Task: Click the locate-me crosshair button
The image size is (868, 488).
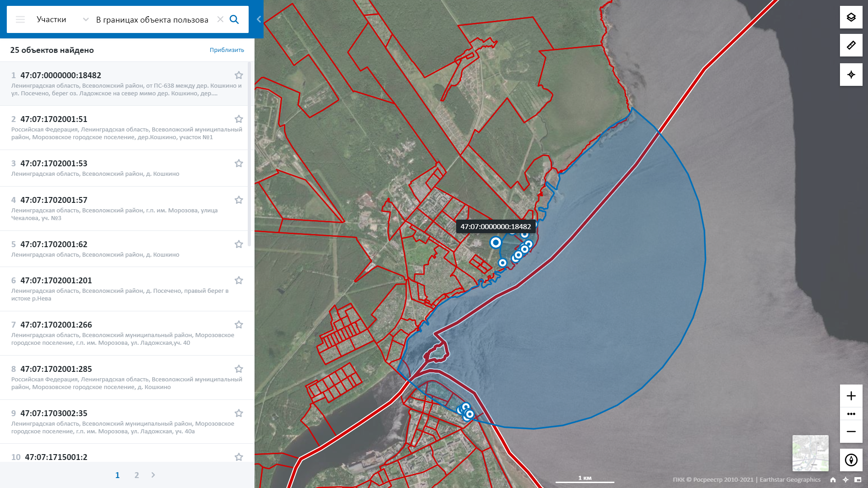Action: click(x=851, y=75)
